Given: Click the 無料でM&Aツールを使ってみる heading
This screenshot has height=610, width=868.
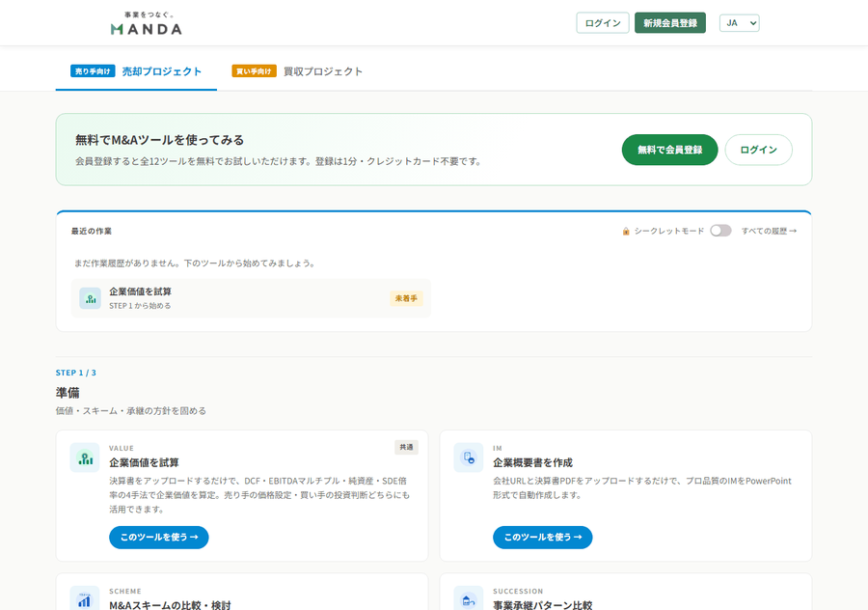Looking at the screenshot, I should pos(159,140).
